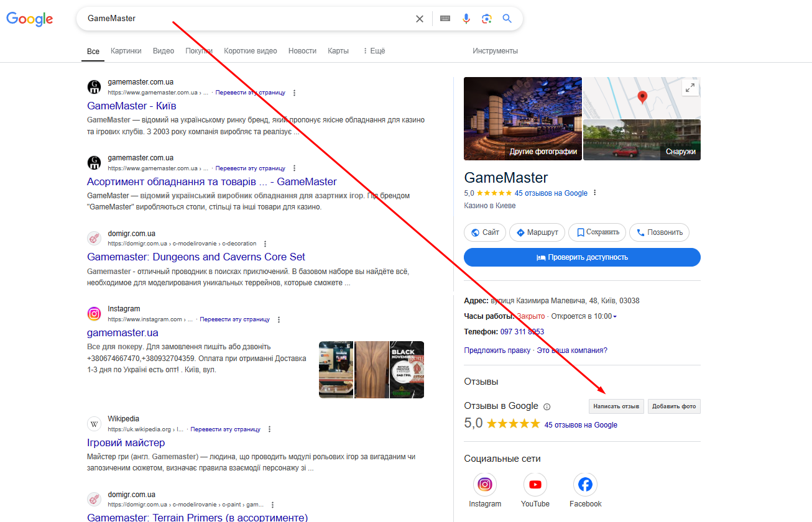812x522 pixels.
Task: Open the Ещё more tabs menu
Action: pyautogui.click(x=374, y=51)
